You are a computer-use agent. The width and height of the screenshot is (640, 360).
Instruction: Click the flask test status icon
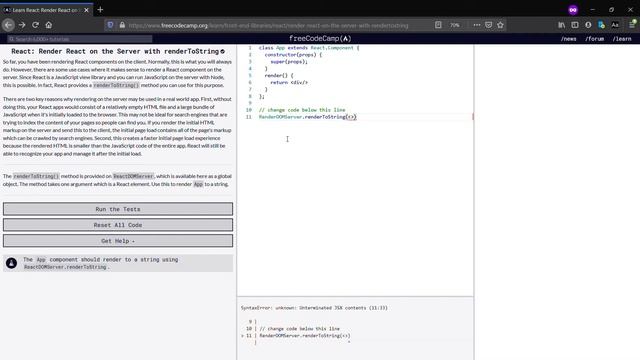tap(11, 263)
